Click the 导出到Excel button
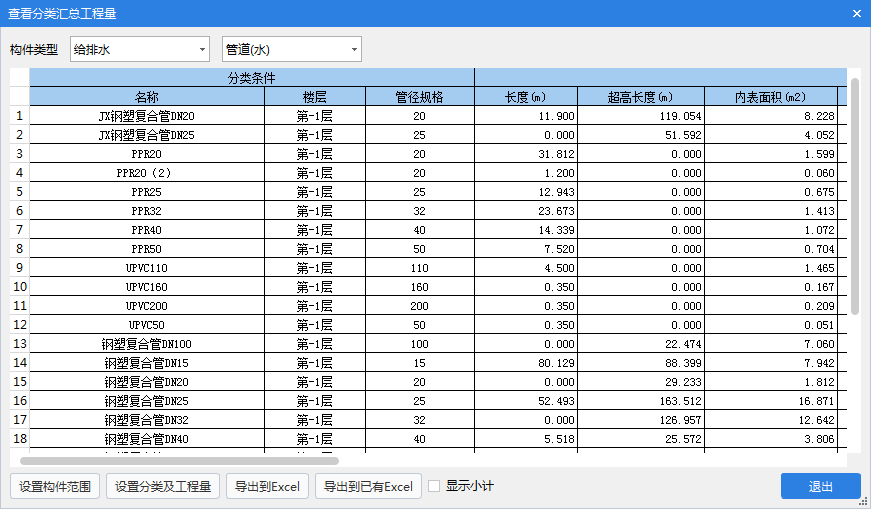The height and width of the screenshot is (509, 871). pos(267,487)
